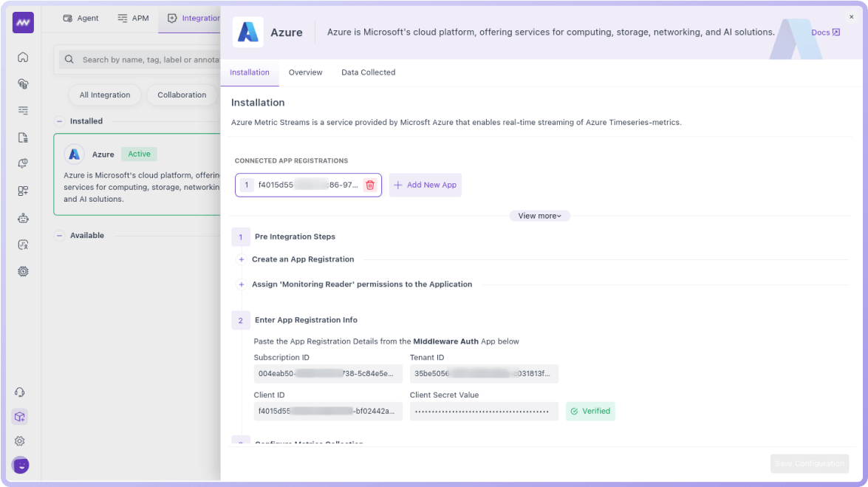Open the alerts bell icon in sidebar

23,164
